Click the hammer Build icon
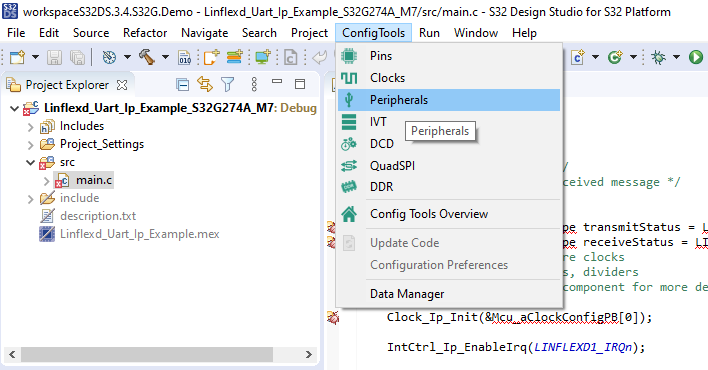 pyautogui.click(x=147, y=57)
